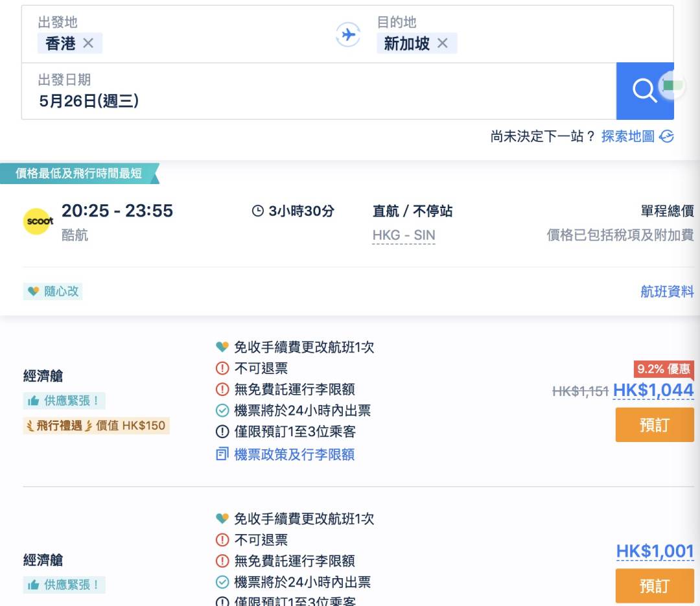Remove 香港 from departure field
The width and height of the screenshot is (700, 606).
pyautogui.click(x=89, y=43)
